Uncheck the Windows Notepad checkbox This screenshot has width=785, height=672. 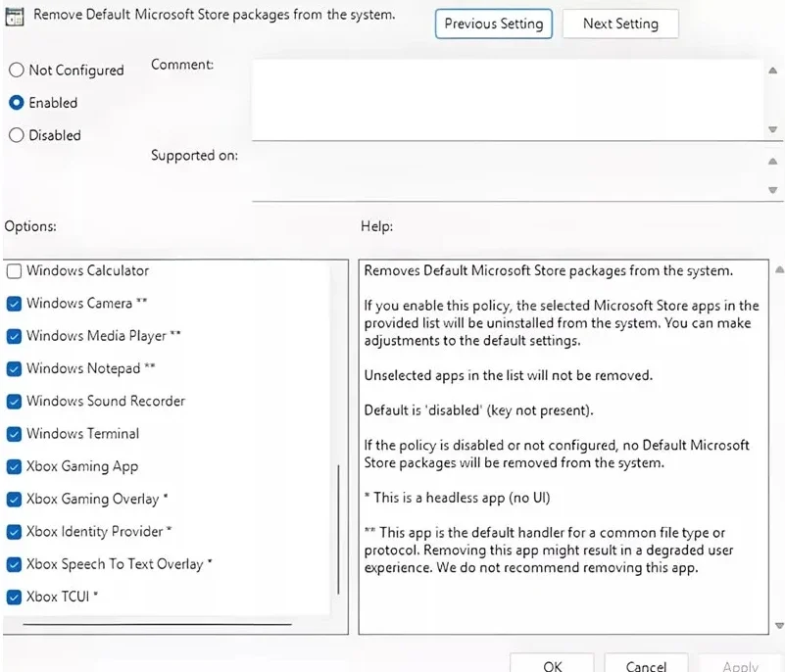pos(14,369)
